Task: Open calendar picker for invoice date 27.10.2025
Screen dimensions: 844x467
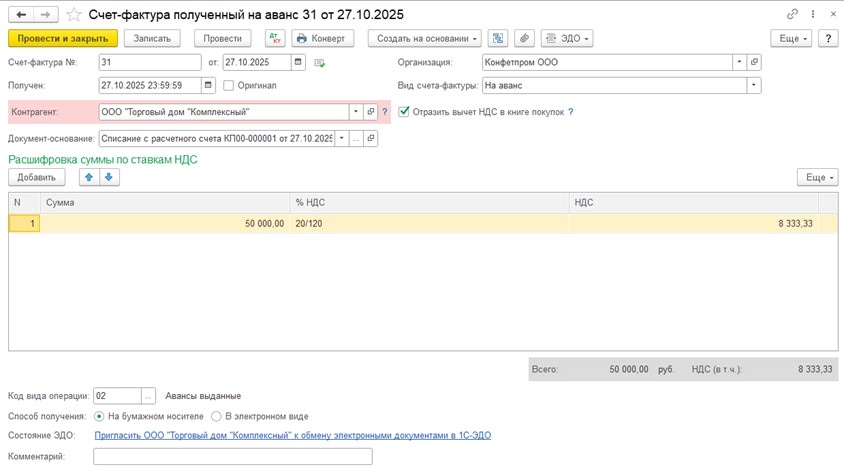Action: tap(298, 62)
